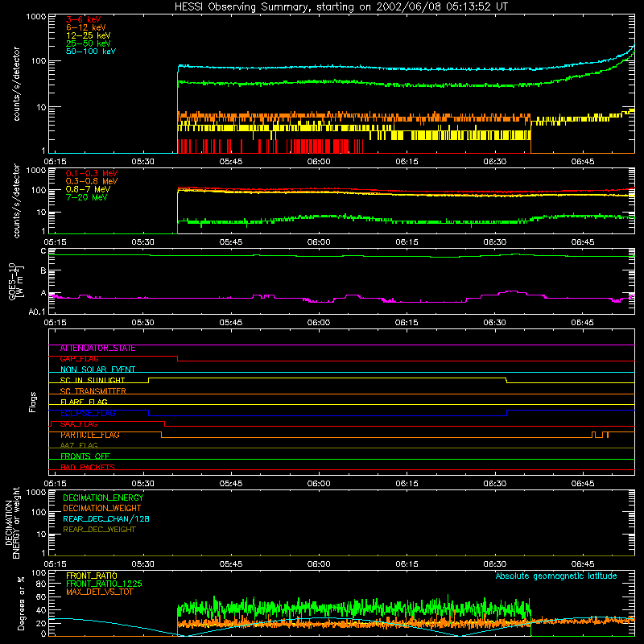Viewport: 644px width, 644px height.
Task: Select the 25-50 keV legend label
Action: (x=89, y=43)
